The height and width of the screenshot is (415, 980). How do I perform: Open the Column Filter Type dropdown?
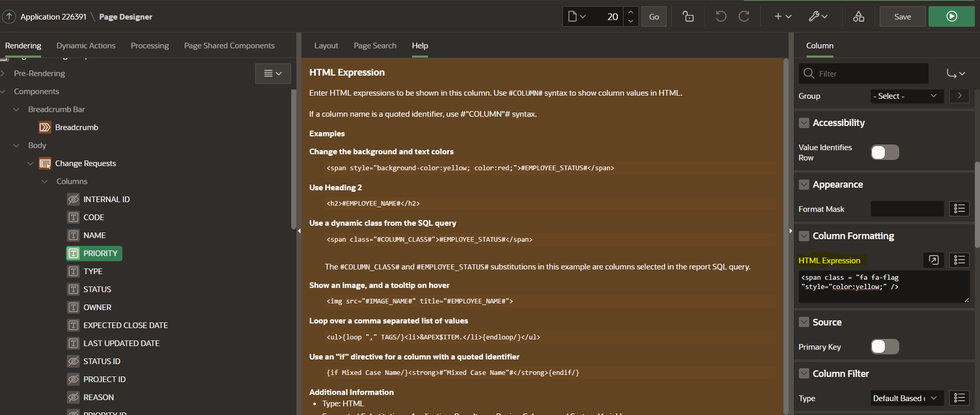point(907,398)
